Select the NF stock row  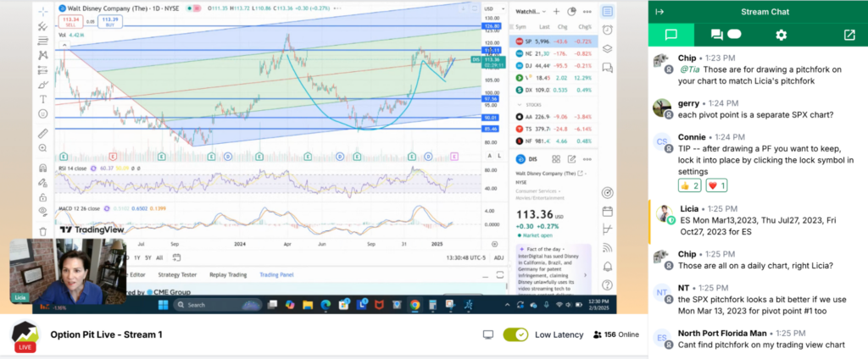554,141
